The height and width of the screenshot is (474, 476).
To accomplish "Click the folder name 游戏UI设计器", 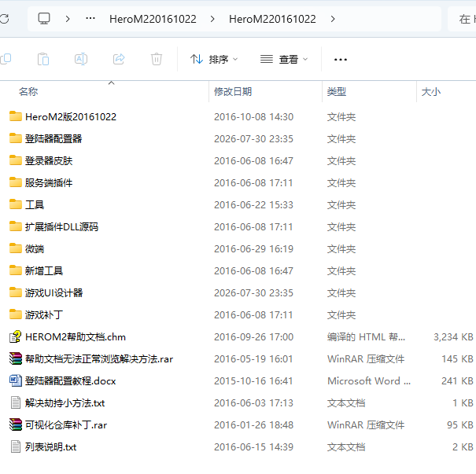I will [x=54, y=293].
